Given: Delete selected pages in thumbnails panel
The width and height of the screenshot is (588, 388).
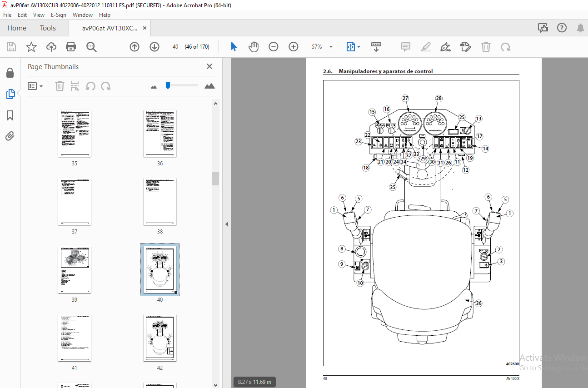Looking at the screenshot, I should 60,86.
